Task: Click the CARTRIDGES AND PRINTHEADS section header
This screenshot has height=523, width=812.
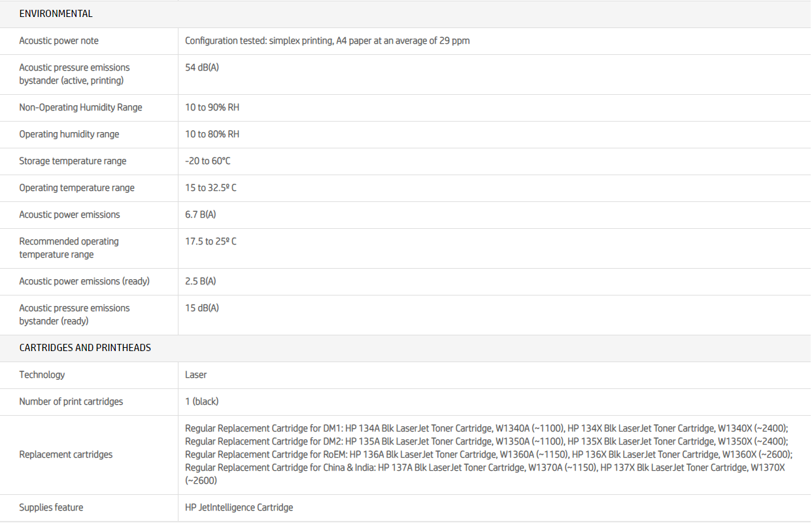Action: coord(85,348)
